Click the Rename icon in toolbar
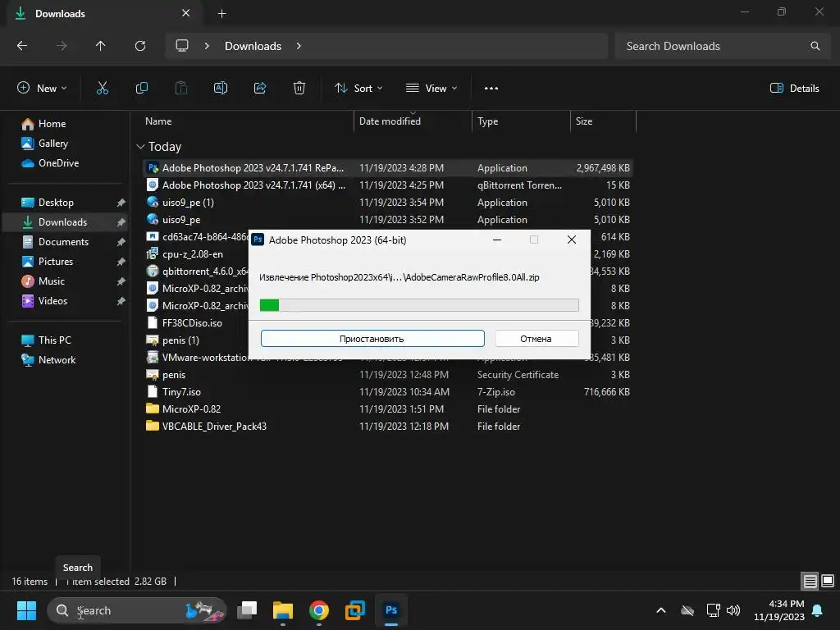The height and width of the screenshot is (630, 840). coord(221,89)
